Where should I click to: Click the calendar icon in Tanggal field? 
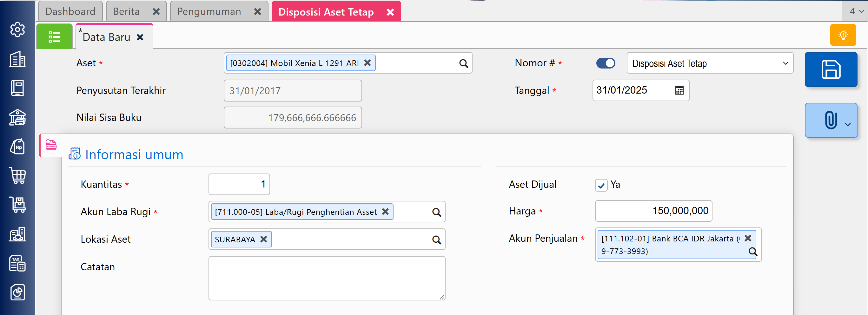[x=679, y=90]
